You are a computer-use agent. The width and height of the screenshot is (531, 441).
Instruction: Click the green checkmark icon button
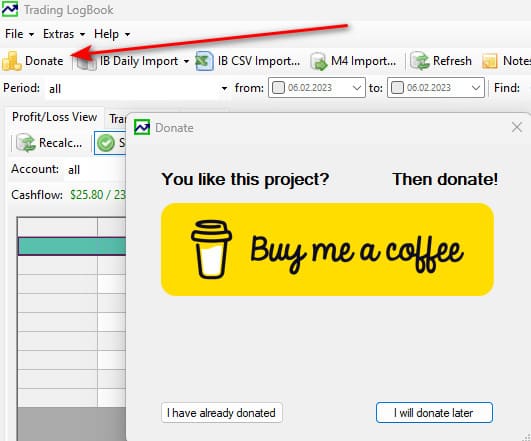[106, 143]
